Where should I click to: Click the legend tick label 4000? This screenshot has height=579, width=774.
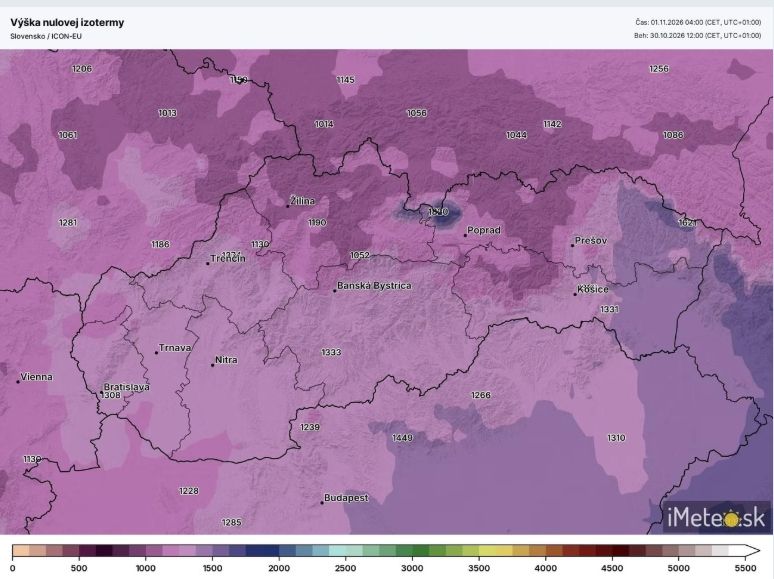545,569
